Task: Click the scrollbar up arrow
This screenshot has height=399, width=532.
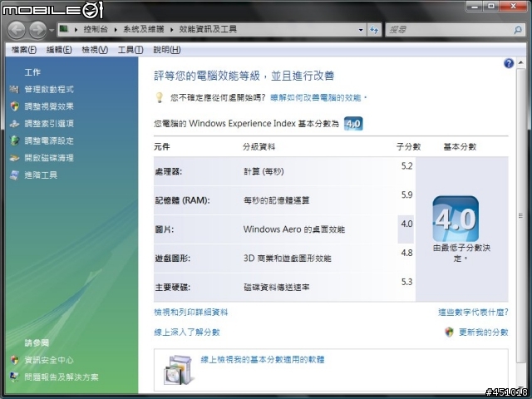Action: 520,63
